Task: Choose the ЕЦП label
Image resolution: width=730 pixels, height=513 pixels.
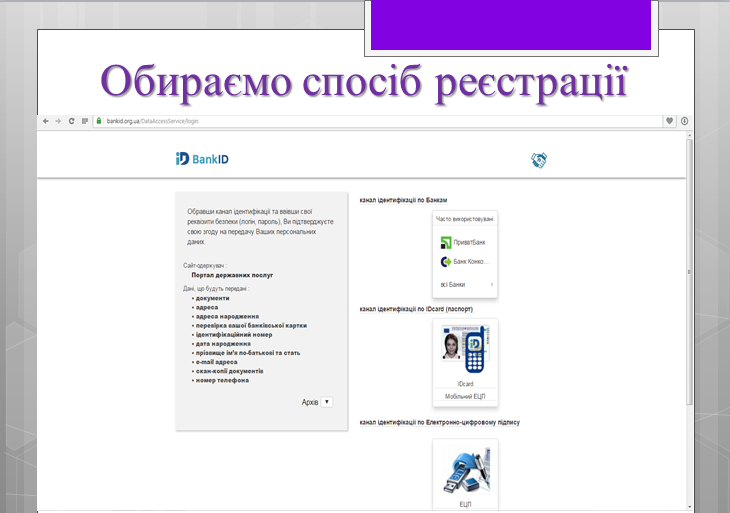Action: pyautogui.click(x=465, y=504)
